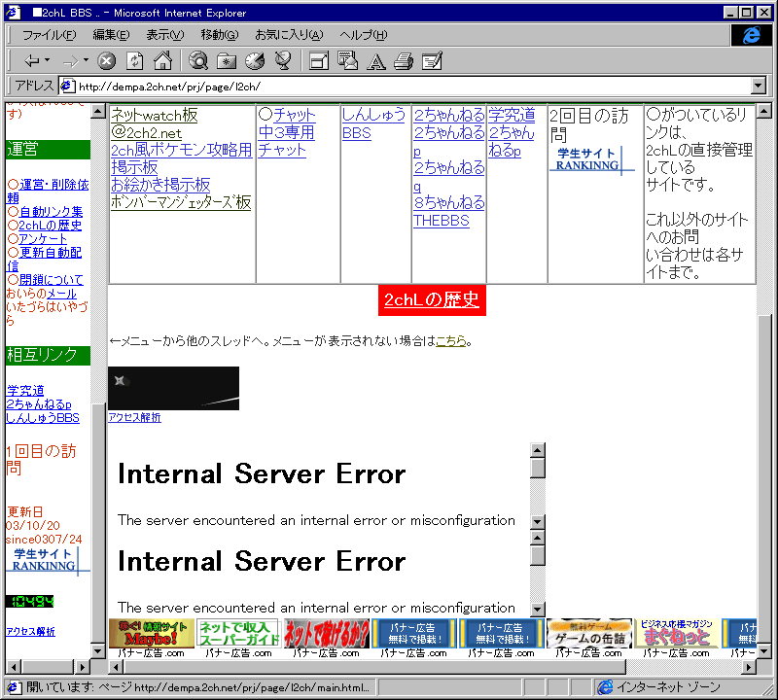Open the Back button history dropdown arrow

[x=48, y=60]
